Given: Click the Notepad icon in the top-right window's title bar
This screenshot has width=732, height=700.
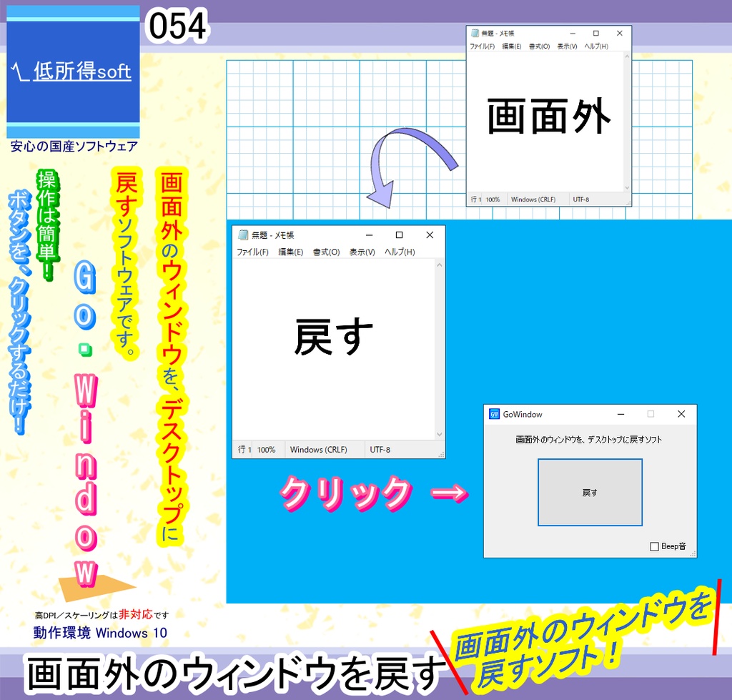Looking at the screenshot, I should tap(474, 32).
